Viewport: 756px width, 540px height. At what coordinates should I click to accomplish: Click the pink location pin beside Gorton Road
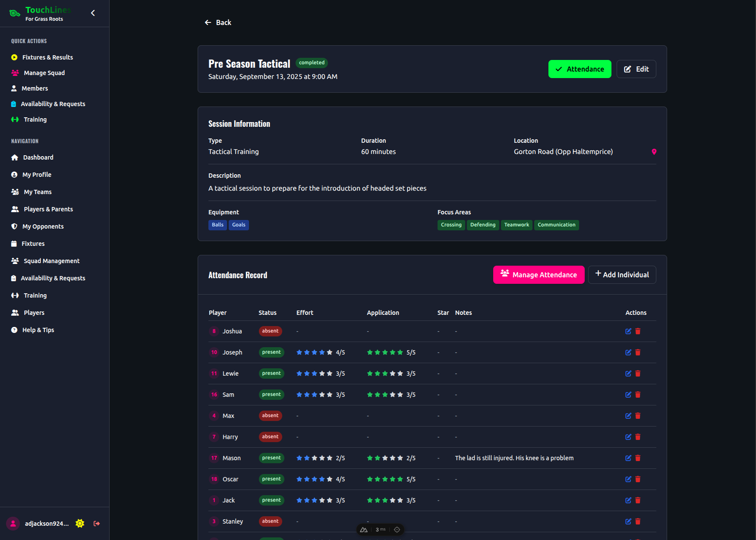point(655,152)
